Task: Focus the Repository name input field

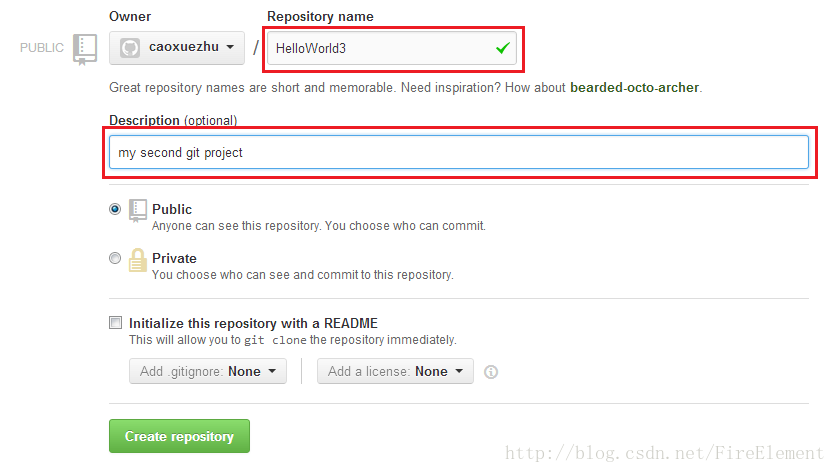Action: coord(392,49)
